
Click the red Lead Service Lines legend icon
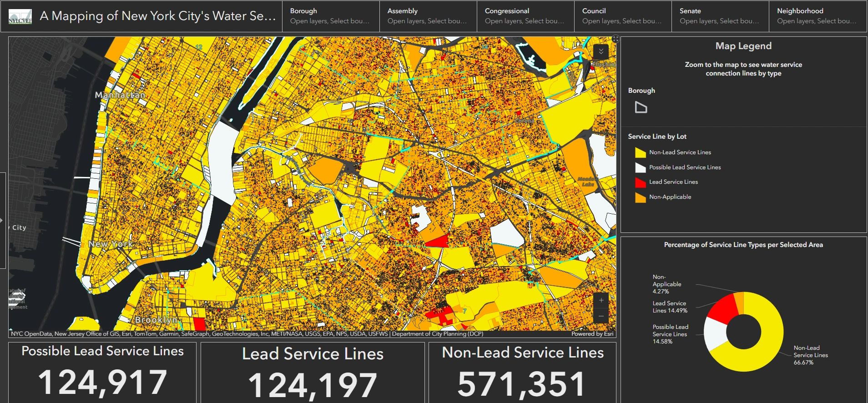(x=640, y=182)
